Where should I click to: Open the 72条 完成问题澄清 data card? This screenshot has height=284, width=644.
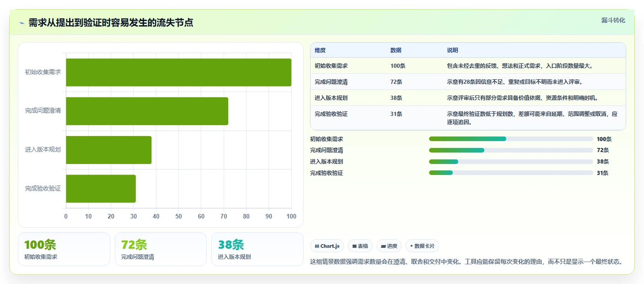point(161,249)
